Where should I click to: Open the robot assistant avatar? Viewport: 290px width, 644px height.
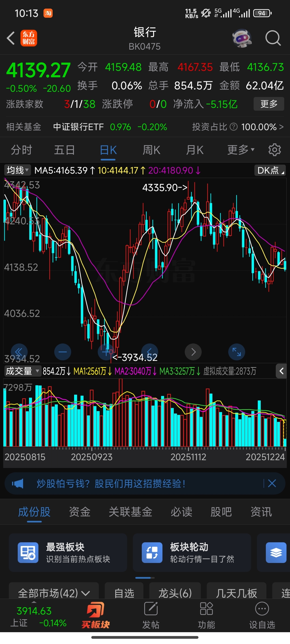click(x=242, y=38)
